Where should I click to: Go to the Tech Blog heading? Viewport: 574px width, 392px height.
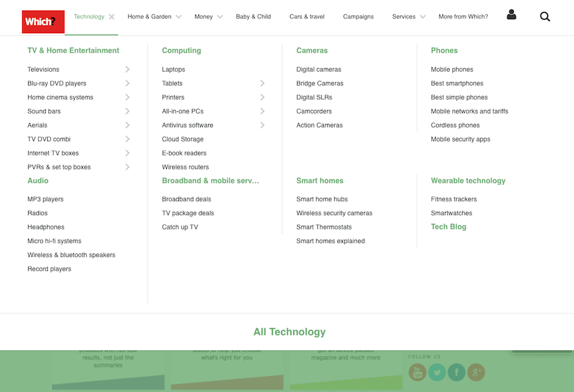(x=448, y=227)
